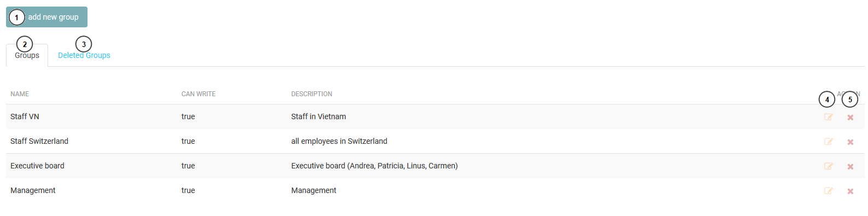Click the 'all employees in Switzerland' description
Screen dimensions: 868x216
[339, 141]
